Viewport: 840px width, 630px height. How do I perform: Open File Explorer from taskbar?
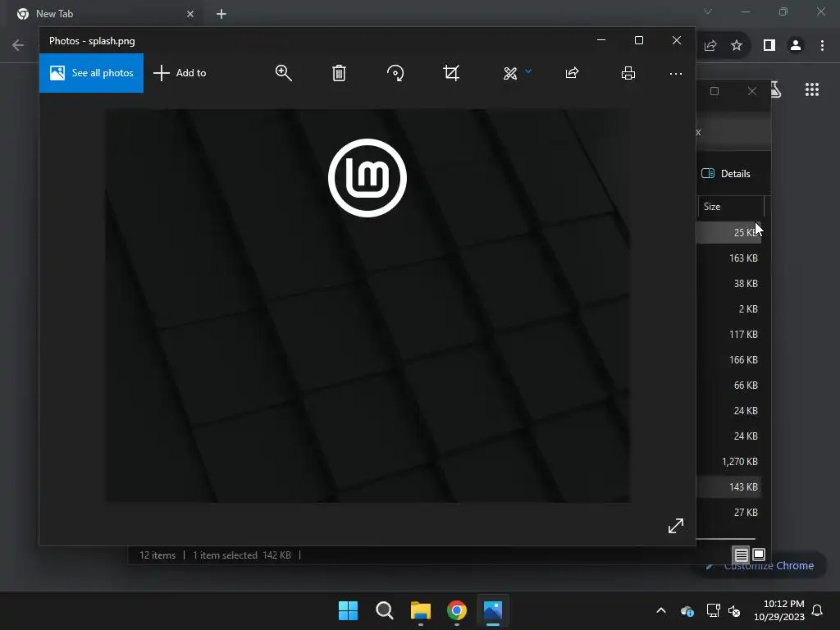[x=421, y=610]
